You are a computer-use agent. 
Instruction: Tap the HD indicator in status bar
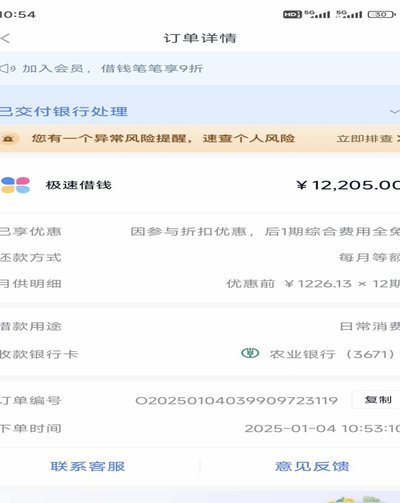tap(292, 14)
